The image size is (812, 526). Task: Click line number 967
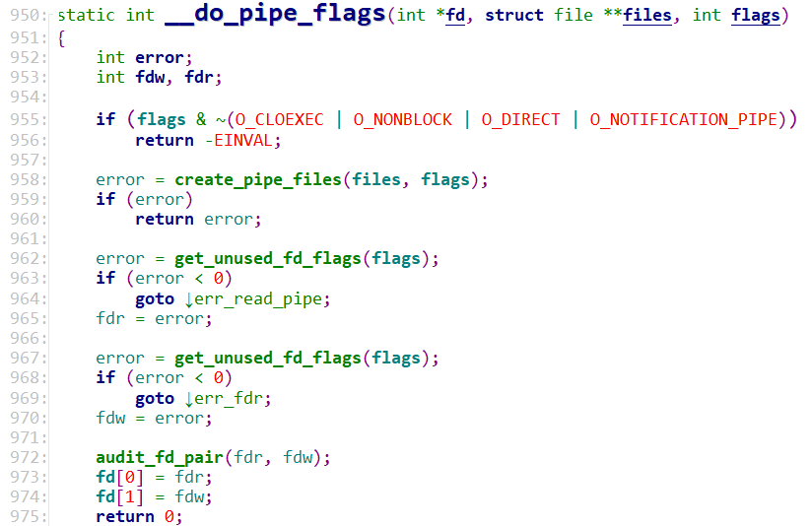(25, 358)
